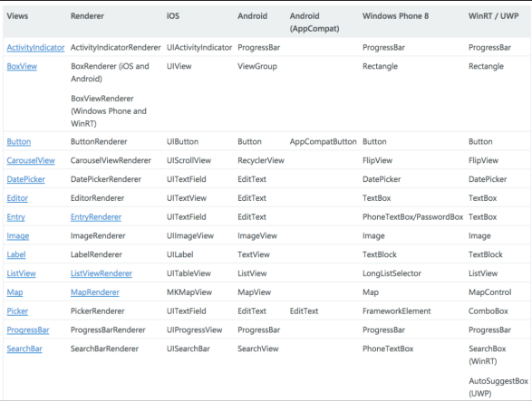Click the SearchBox (WinRT) text
Image resolution: width=532 pixels, height=401 pixels.
(x=488, y=355)
